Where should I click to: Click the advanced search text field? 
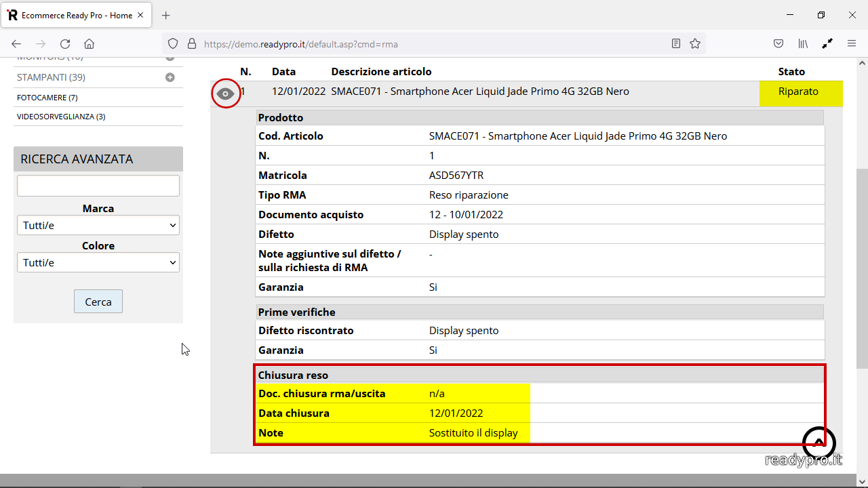pyautogui.click(x=98, y=186)
